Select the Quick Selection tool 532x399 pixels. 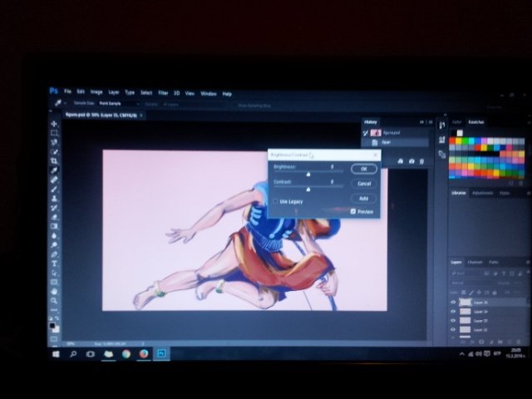pos(54,151)
